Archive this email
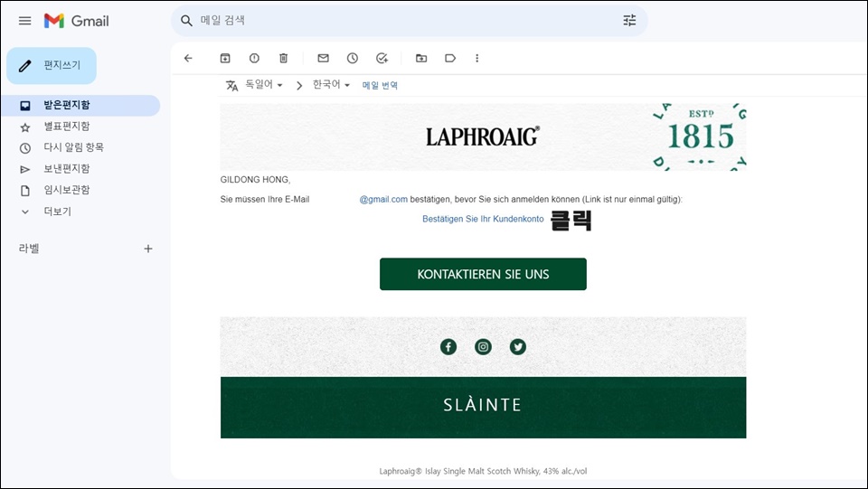Image resolution: width=868 pixels, height=489 pixels. click(225, 58)
